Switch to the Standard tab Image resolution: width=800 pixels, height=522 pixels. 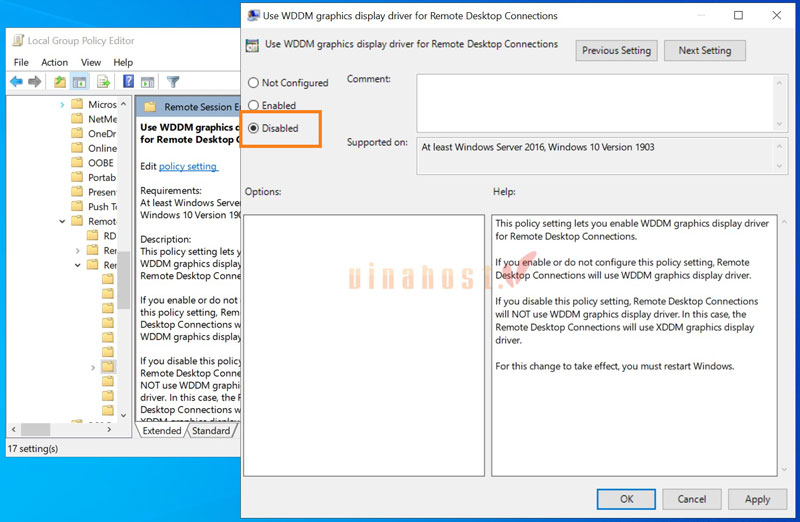[211, 431]
